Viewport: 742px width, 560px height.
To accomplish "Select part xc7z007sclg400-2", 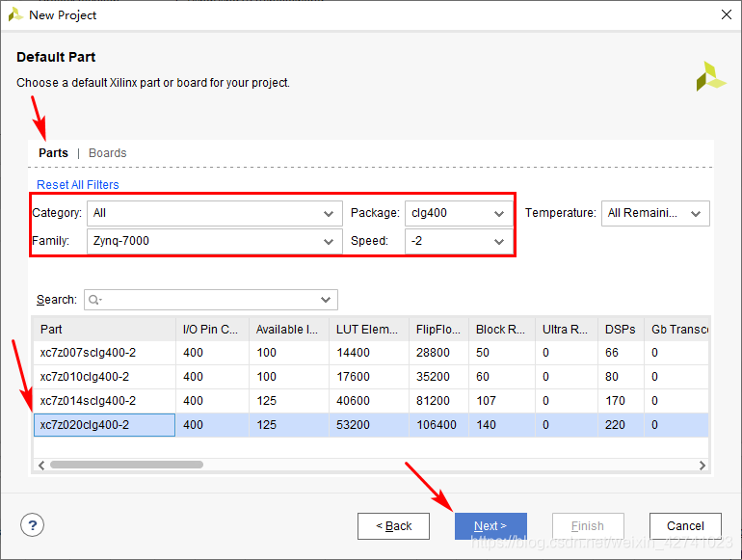I will pos(88,353).
